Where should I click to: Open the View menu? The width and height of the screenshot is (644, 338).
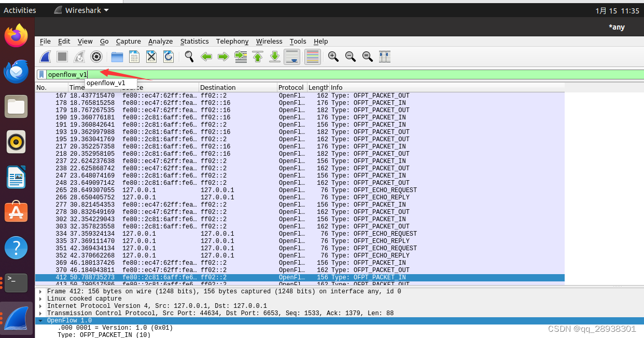pos(85,42)
